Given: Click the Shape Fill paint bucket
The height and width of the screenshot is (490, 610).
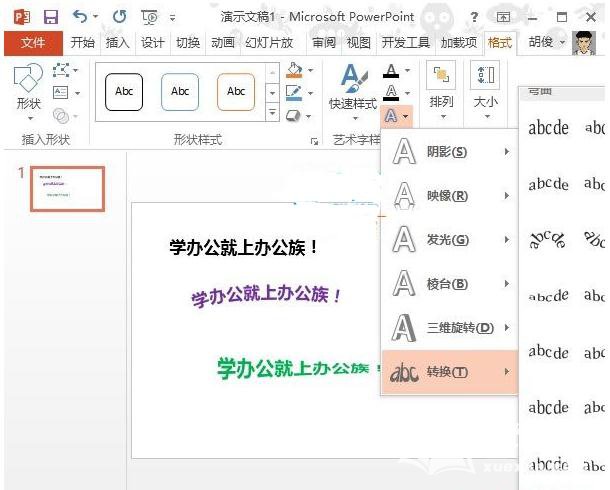Looking at the screenshot, I should point(294,70).
